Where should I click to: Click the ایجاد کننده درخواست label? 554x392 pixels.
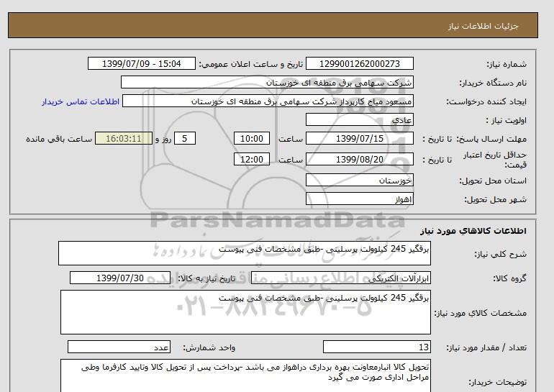pos(486,101)
